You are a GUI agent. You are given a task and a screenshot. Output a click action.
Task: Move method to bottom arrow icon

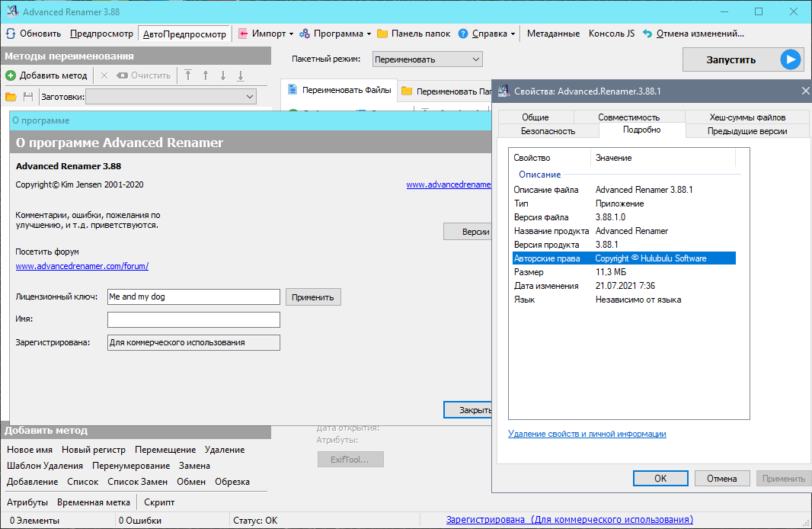click(x=241, y=75)
